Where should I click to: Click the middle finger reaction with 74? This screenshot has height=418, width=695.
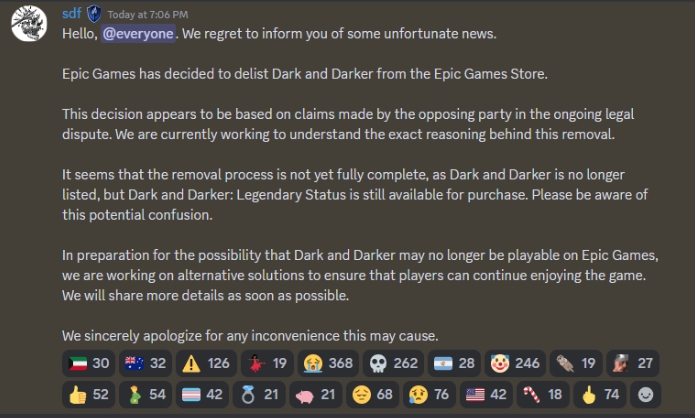[x=600, y=395]
